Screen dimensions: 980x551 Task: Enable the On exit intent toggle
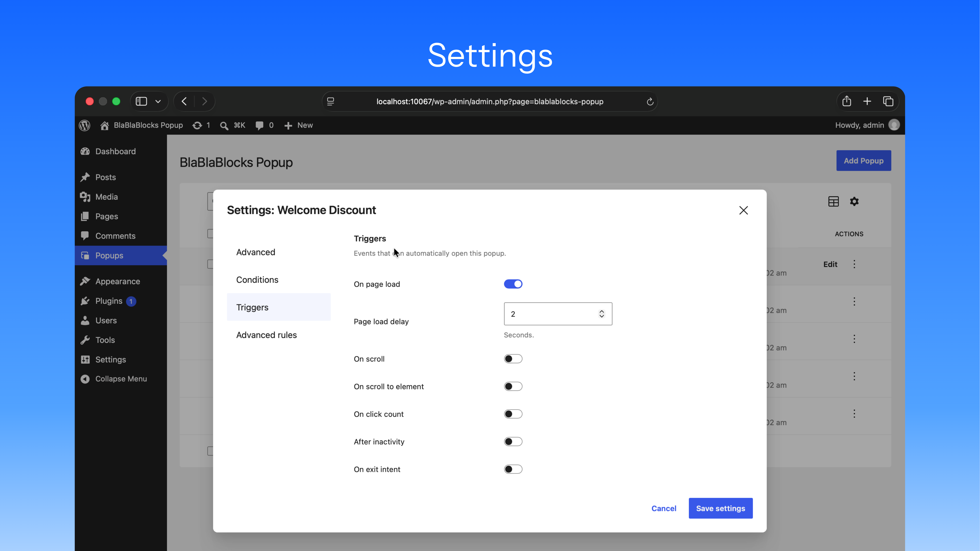[513, 469]
